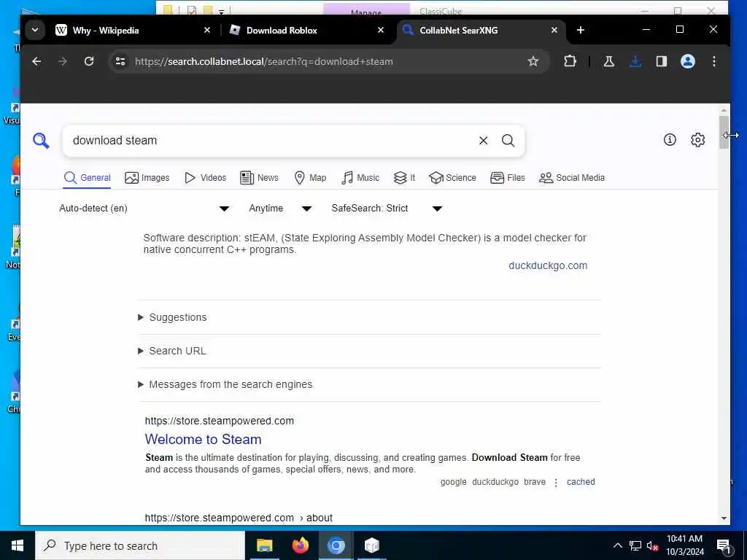The width and height of the screenshot is (747, 560).
Task: Open the tab search dropdown
Action: tap(35, 30)
